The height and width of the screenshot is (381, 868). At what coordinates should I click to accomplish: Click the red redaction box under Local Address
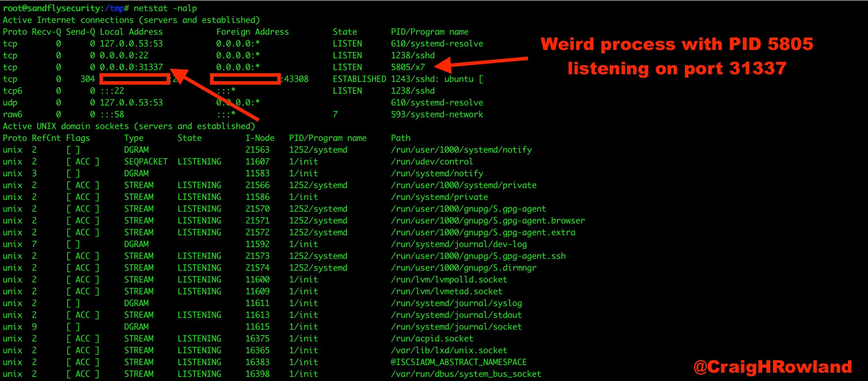click(134, 79)
